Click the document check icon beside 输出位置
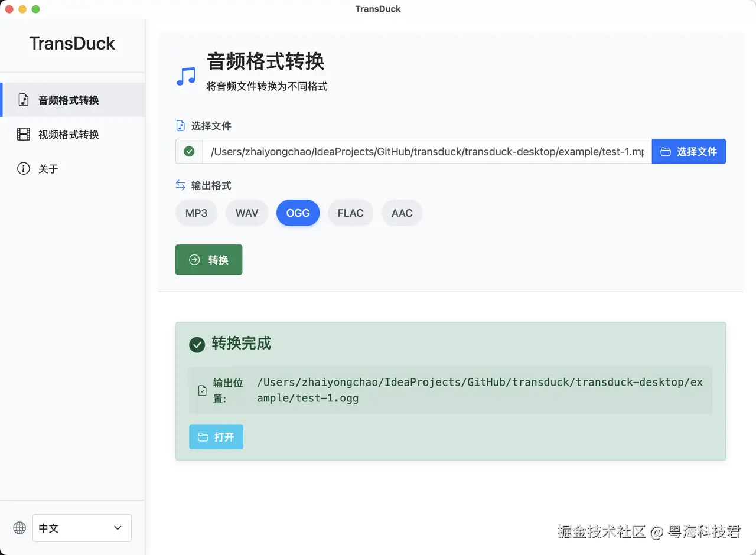The width and height of the screenshot is (756, 555). pyautogui.click(x=203, y=390)
